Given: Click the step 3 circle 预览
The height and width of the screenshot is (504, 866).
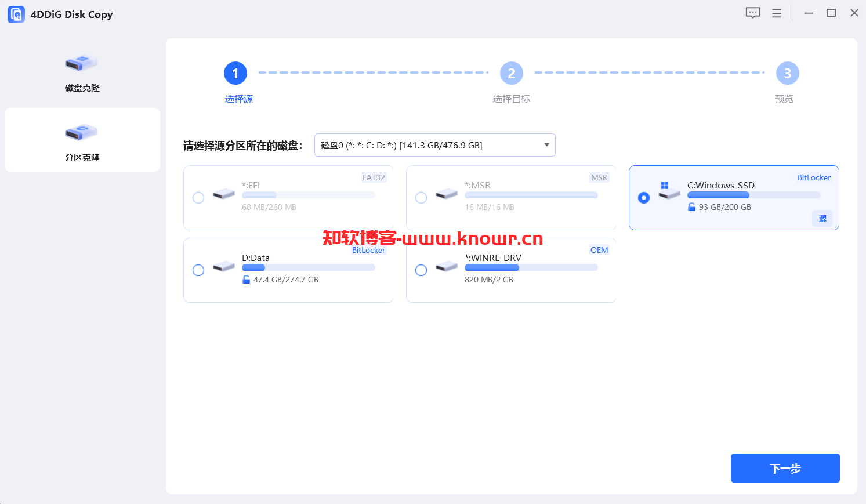Looking at the screenshot, I should (788, 73).
